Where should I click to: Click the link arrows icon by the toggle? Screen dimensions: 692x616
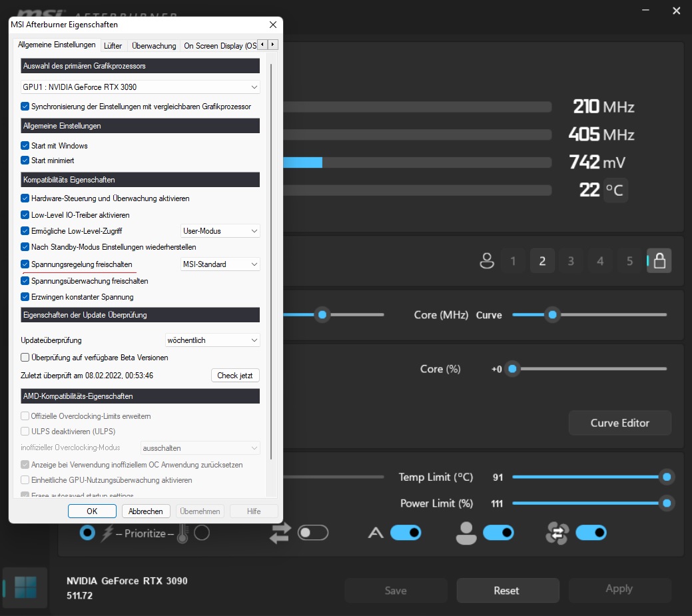[280, 533]
